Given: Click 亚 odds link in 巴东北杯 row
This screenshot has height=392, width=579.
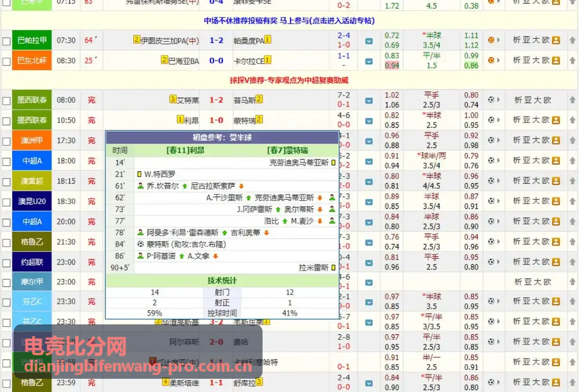Looking at the screenshot, I should click(526, 60).
